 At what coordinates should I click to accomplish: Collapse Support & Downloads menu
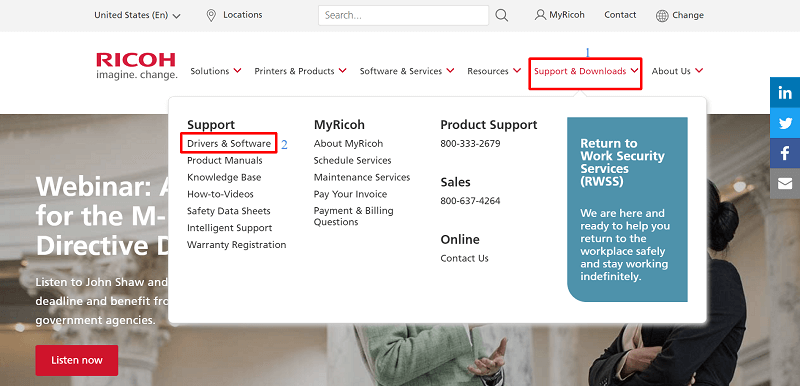pos(586,71)
